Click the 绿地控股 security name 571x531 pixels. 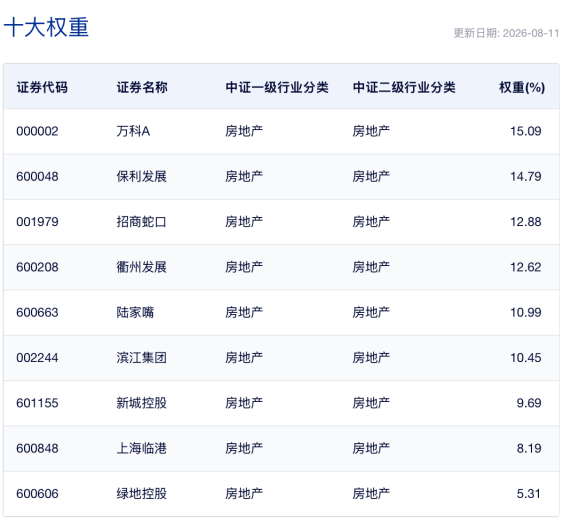141,494
